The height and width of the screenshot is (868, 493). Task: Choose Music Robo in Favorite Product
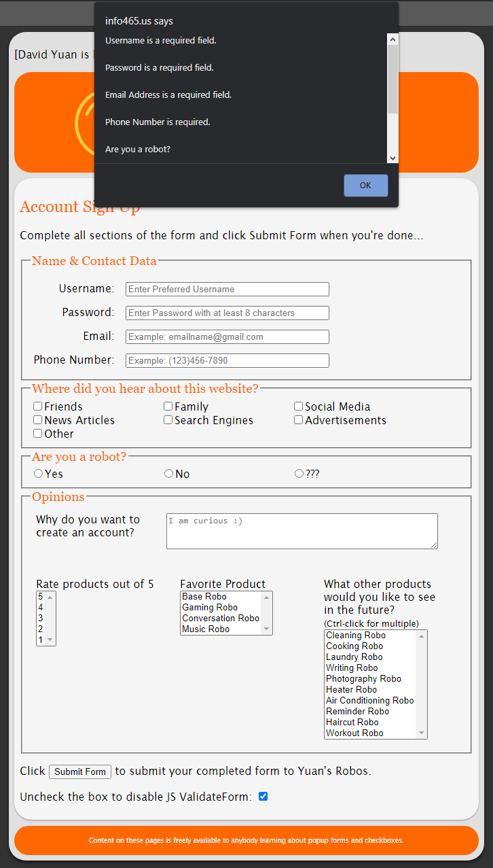(x=221, y=629)
